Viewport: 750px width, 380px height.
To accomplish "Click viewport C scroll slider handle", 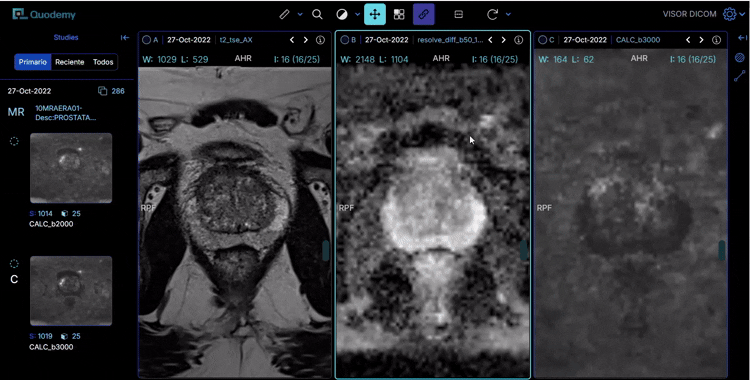I will (x=722, y=251).
